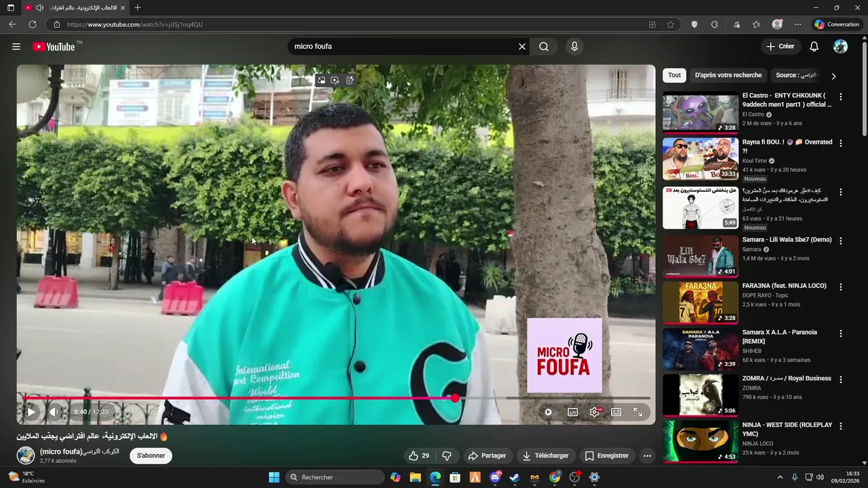Subscribe with the S'abonner button
868x488 pixels.
click(x=151, y=455)
